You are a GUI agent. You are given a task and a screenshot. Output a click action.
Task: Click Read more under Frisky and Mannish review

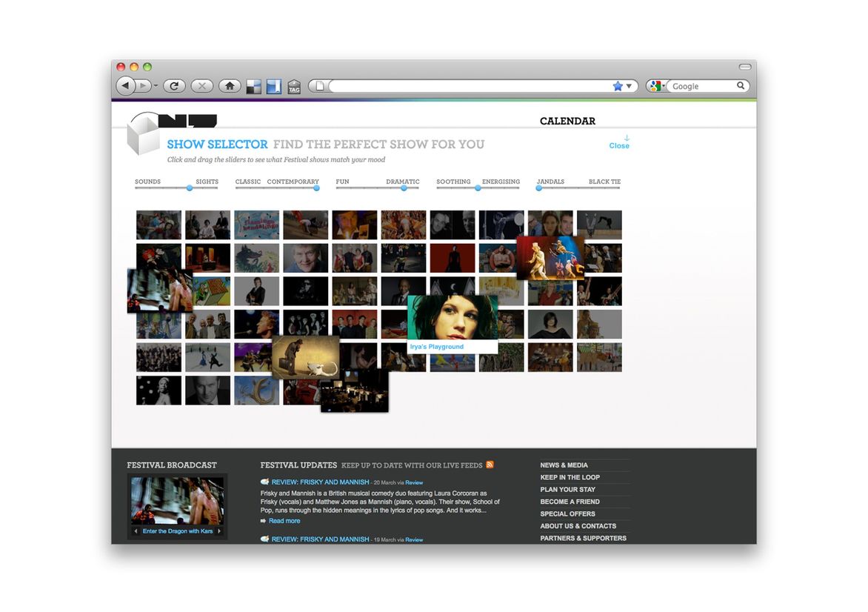click(284, 521)
